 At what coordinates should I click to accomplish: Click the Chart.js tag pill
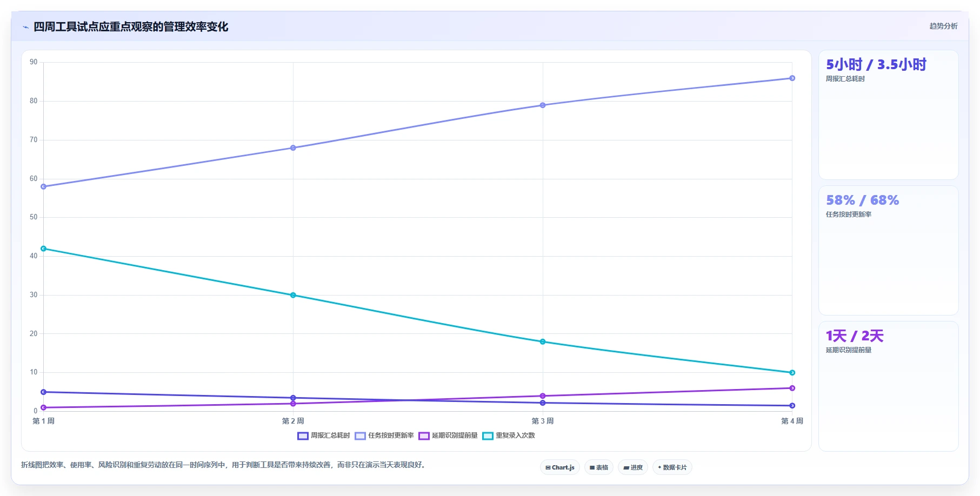[560, 467]
